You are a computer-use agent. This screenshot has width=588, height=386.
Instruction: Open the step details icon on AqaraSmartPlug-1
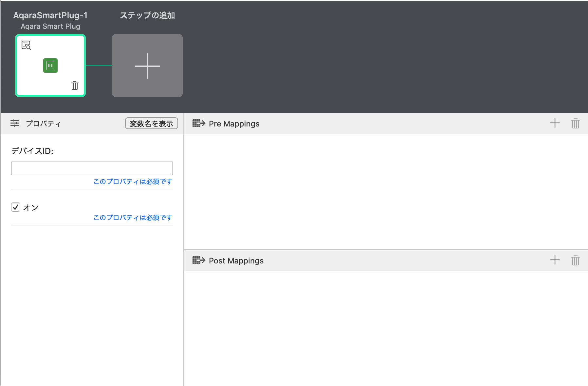[x=26, y=45]
